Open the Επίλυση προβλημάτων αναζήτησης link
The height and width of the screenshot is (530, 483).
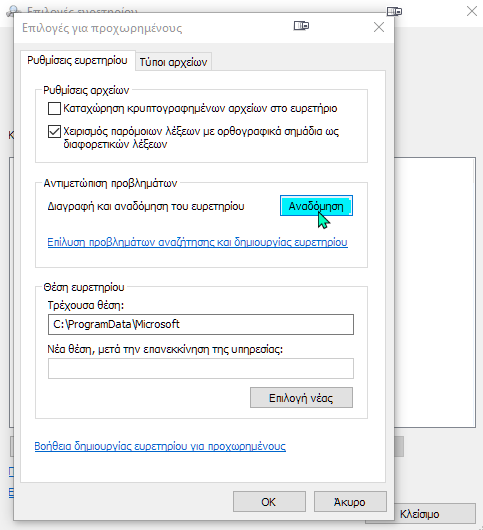[197, 242]
